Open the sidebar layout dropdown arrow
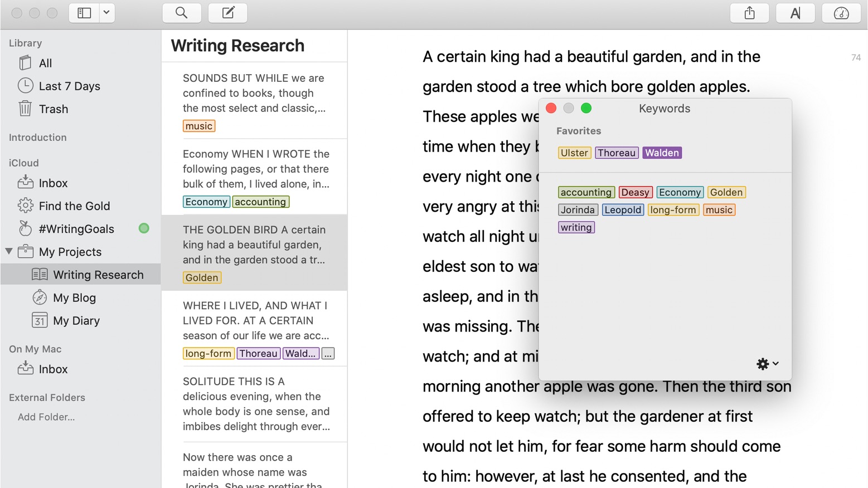The image size is (868, 488). coord(106,13)
